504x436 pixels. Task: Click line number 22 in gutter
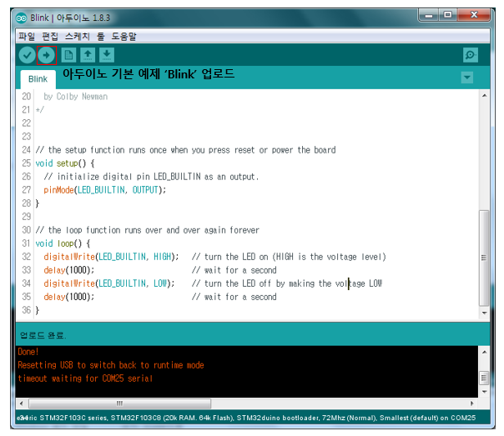[27, 123]
